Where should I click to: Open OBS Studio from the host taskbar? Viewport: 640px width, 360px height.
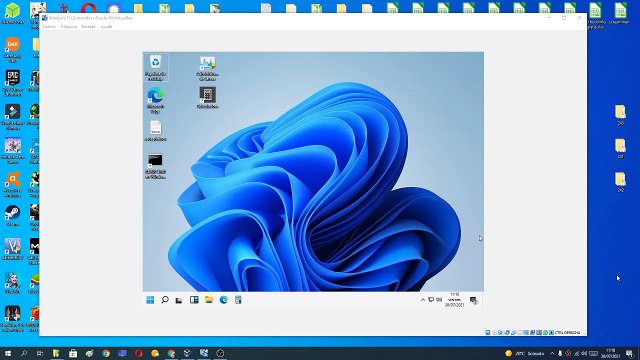coord(220,353)
